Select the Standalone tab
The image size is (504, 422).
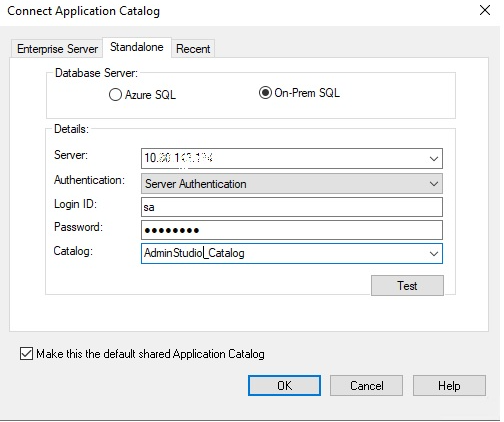click(137, 47)
